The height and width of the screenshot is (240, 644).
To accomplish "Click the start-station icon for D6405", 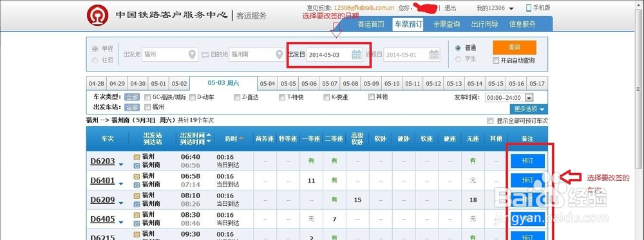I will (137, 214).
